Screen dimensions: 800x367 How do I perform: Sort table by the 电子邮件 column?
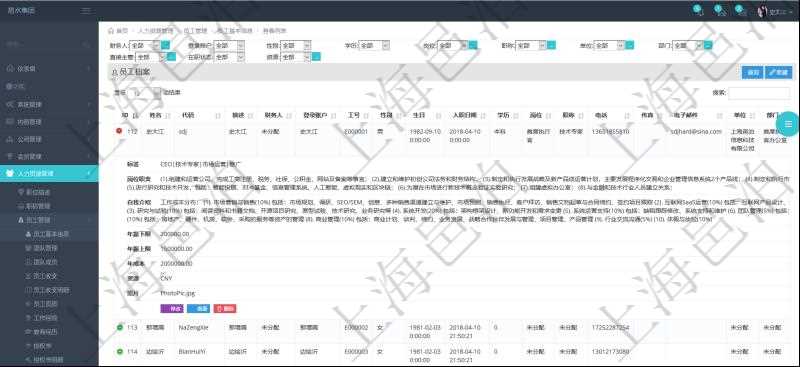696,115
